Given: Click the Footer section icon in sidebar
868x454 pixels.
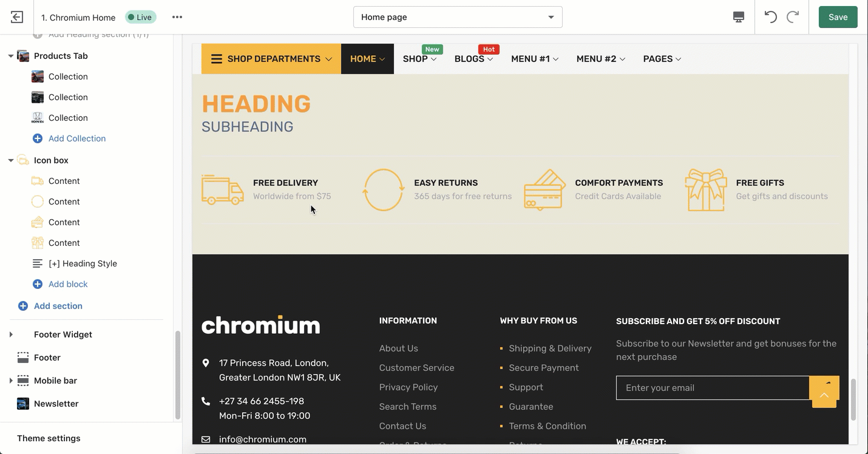Looking at the screenshot, I should point(23,357).
